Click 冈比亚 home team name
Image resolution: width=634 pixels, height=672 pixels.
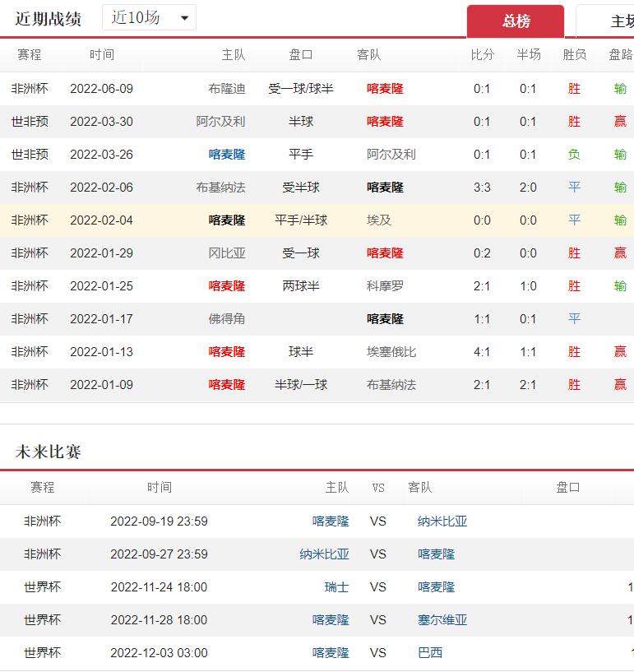[x=227, y=253]
